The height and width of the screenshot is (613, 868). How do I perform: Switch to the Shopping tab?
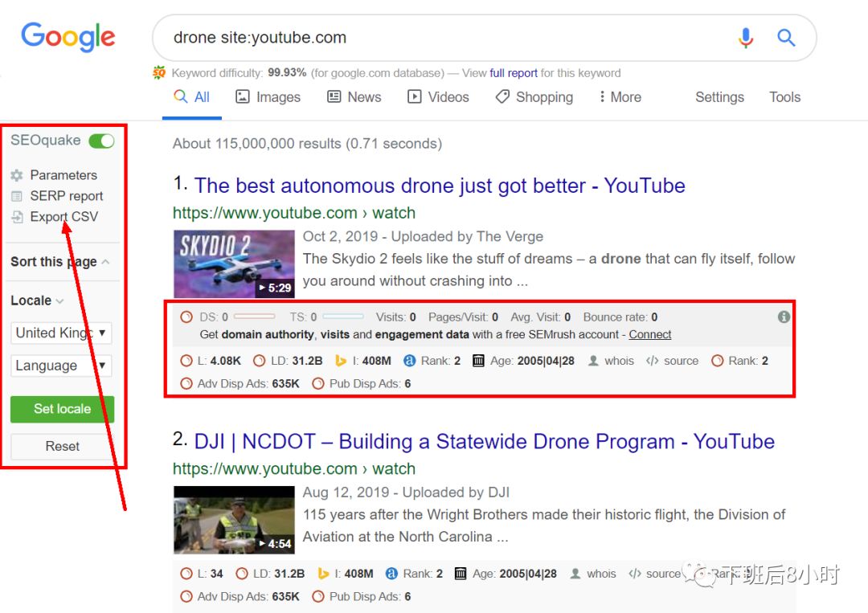click(x=534, y=97)
